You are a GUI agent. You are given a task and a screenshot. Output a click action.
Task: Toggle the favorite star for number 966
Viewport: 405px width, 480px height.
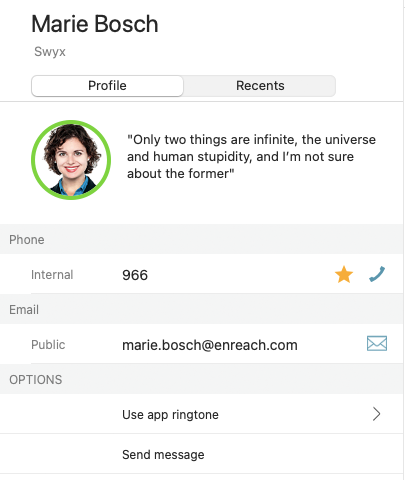coord(344,275)
